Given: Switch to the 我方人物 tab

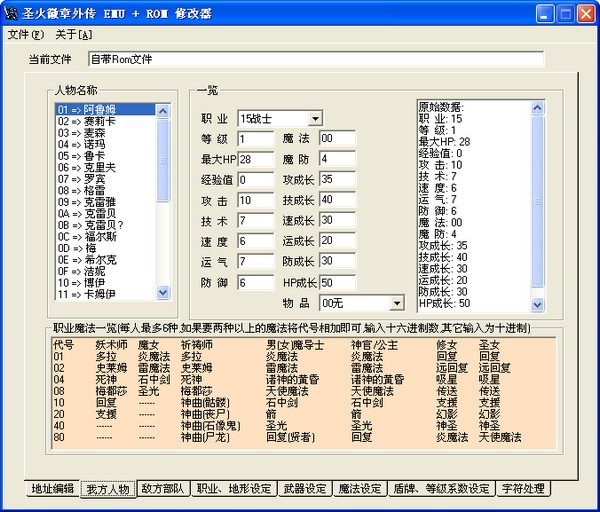Looking at the screenshot, I should point(108,489).
